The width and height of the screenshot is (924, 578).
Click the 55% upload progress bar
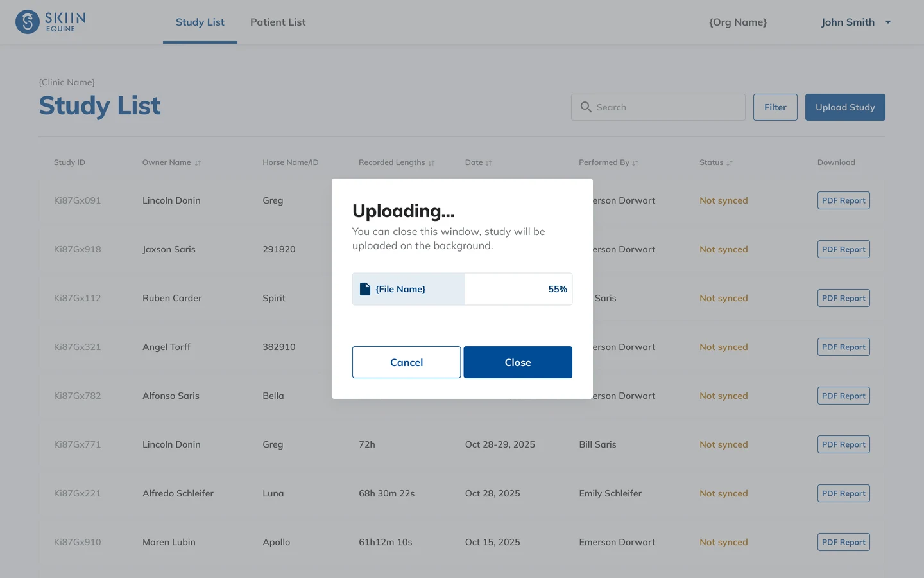tap(462, 289)
